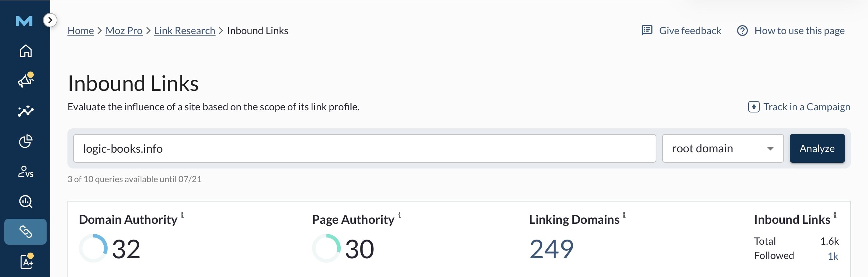Click the Domain Authority info icon
The width and height of the screenshot is (868, 277).
[182, 215]
